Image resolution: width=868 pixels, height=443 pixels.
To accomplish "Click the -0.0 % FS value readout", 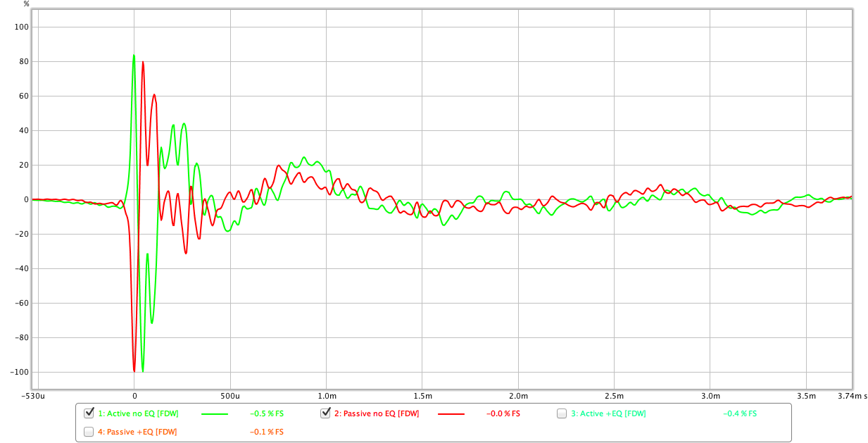I will pyautogui.click(x=503, y=414).
